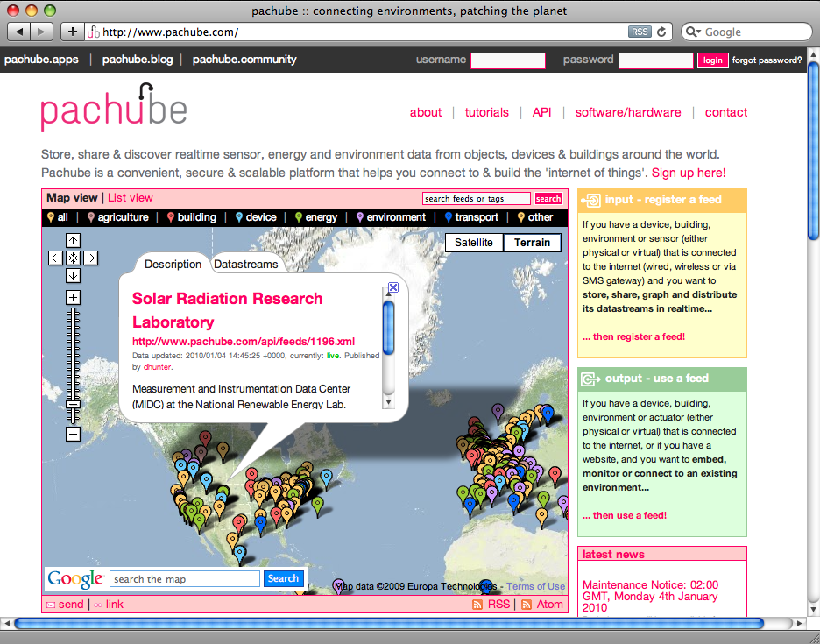The image size is (820, 644).
Task: Open pachube.apps link
Action: pos(41,59)
